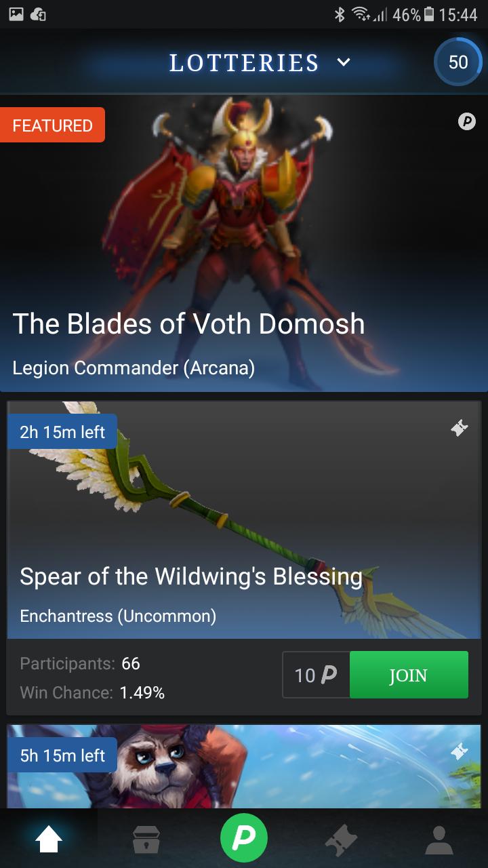Image resolution: width=488 pixels, height=868 pixels.
Task: Tap the 10 P entry cost field
Action: coord(316,675)
